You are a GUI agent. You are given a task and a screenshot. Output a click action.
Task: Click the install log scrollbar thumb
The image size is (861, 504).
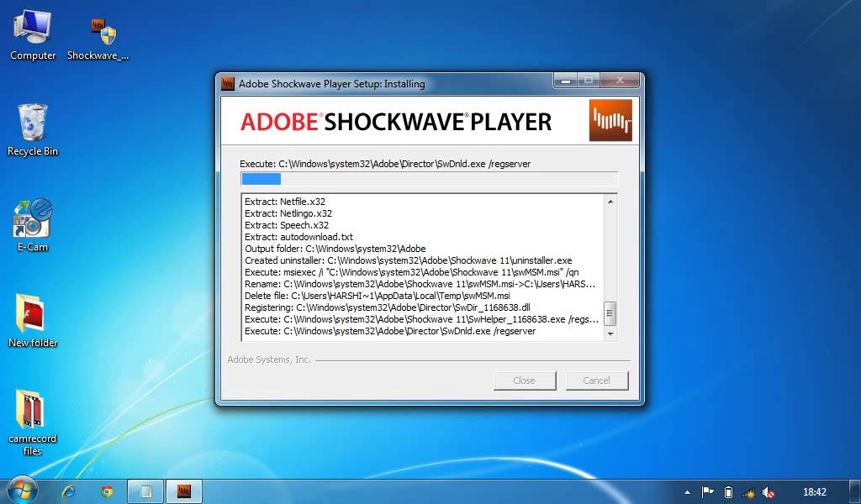click(x=610, y=313)
